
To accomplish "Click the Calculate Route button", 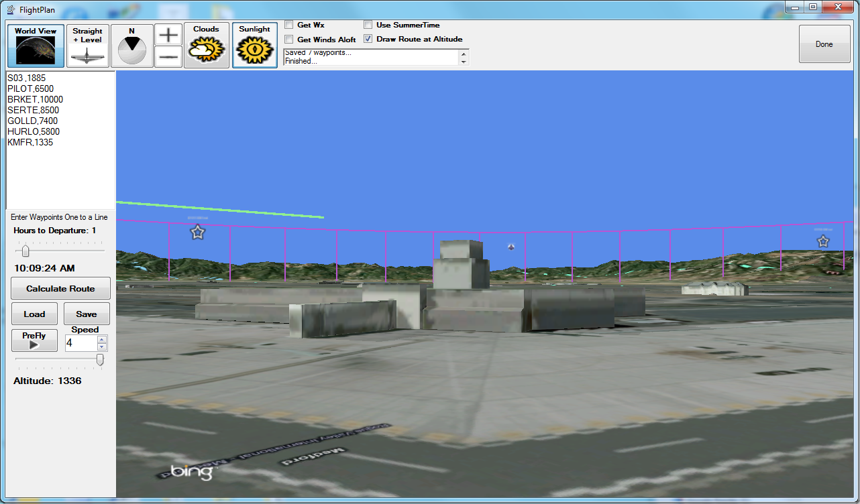I will 60,288.
